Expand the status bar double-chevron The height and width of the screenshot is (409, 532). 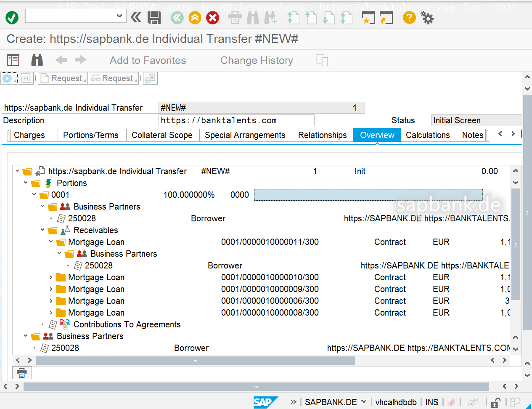coord(294,402)
